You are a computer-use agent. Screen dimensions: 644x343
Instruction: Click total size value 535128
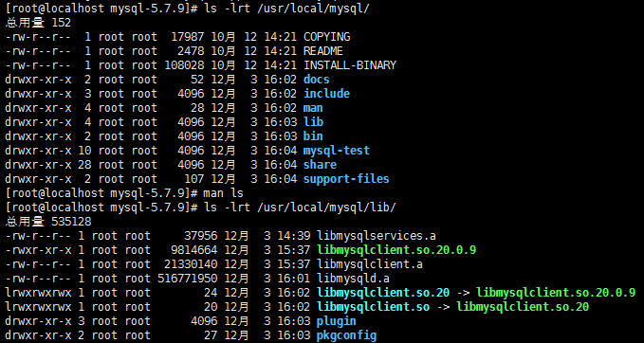tap(71, 222)
